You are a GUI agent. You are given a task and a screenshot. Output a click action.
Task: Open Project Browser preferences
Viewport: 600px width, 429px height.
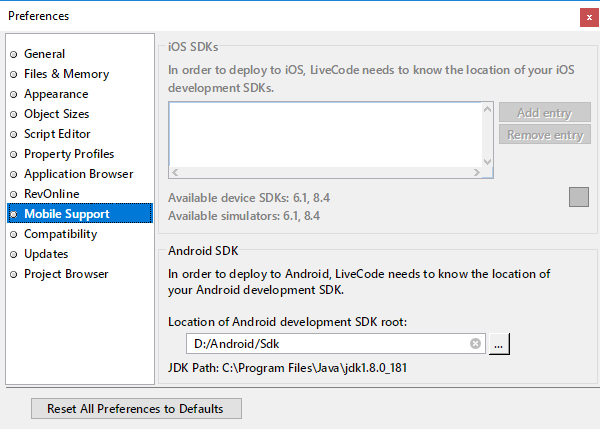click(x=66, y=274)
